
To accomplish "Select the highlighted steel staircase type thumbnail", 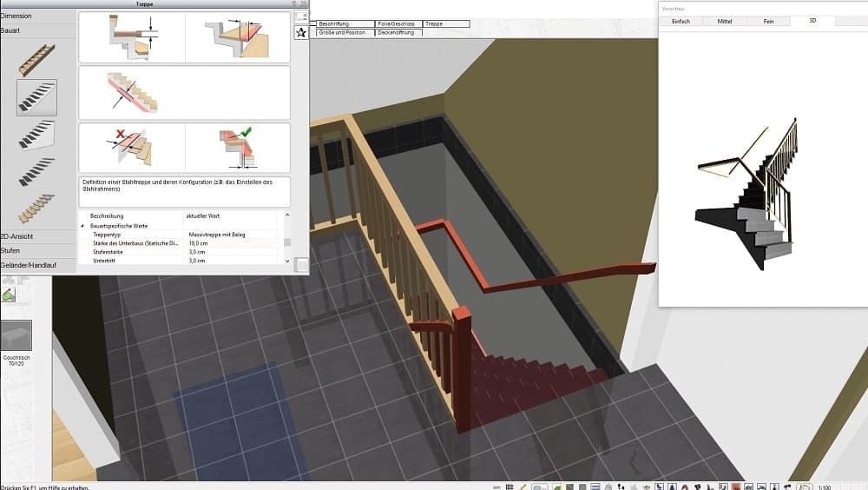I will tap(36, 97).
